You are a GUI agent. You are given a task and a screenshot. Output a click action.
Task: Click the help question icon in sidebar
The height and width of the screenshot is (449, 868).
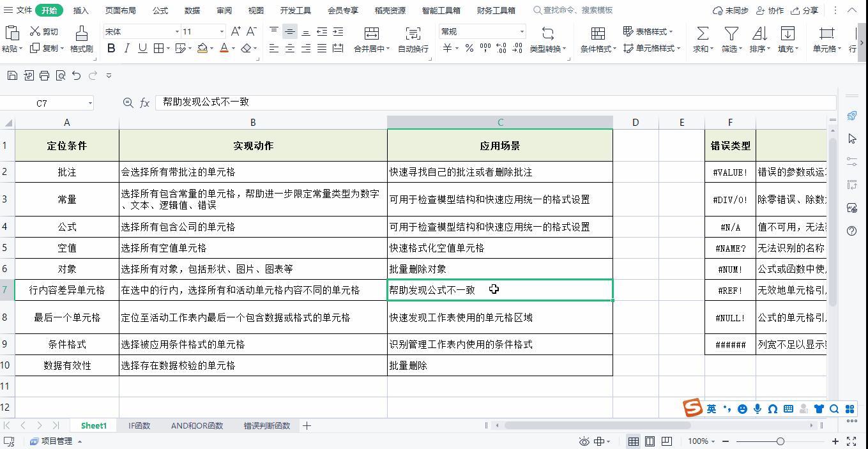(851, 231)
